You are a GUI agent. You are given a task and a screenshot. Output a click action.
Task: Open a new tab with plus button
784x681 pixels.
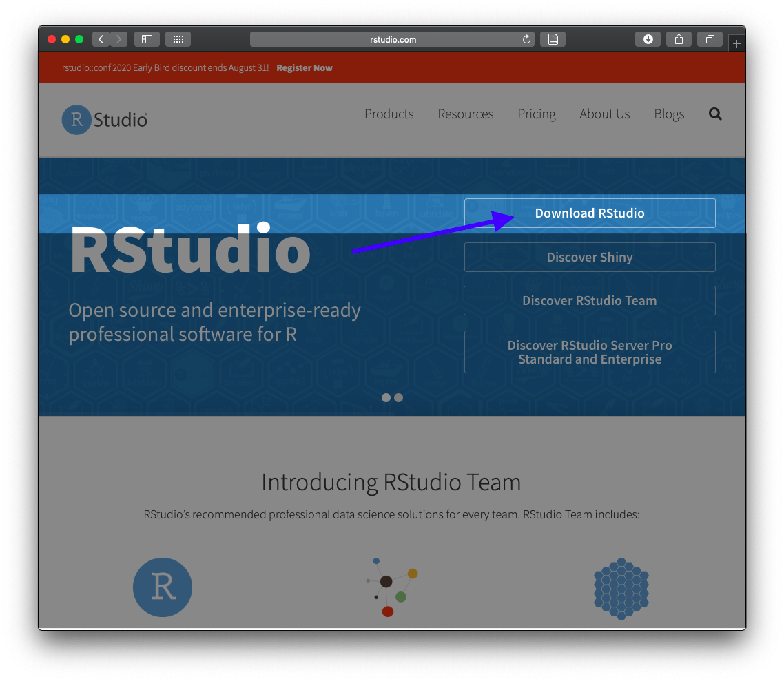click(x=736, y=44)
